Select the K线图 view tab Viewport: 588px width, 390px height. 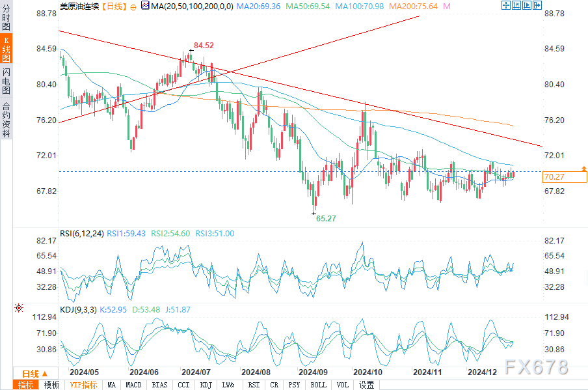coord(6,49)
